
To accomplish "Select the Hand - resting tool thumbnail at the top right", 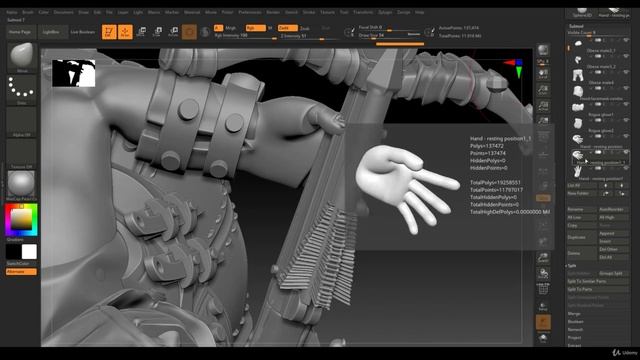I will pos(614,12).
